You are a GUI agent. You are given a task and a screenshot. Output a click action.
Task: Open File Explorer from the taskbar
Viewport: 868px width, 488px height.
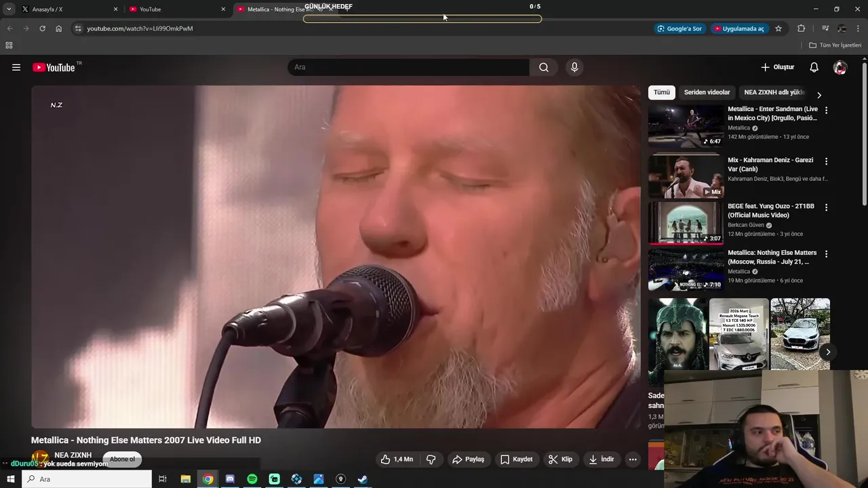click(x=185, y=479)
